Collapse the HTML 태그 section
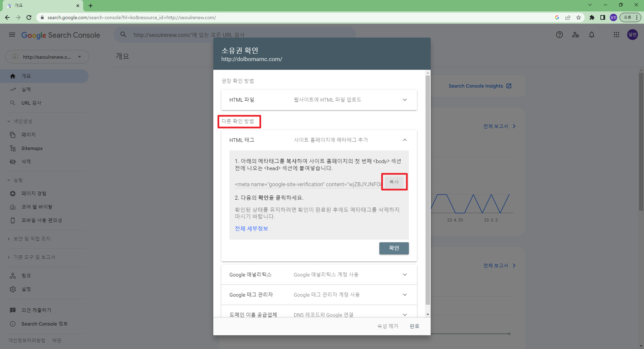 tap(405, 140)
